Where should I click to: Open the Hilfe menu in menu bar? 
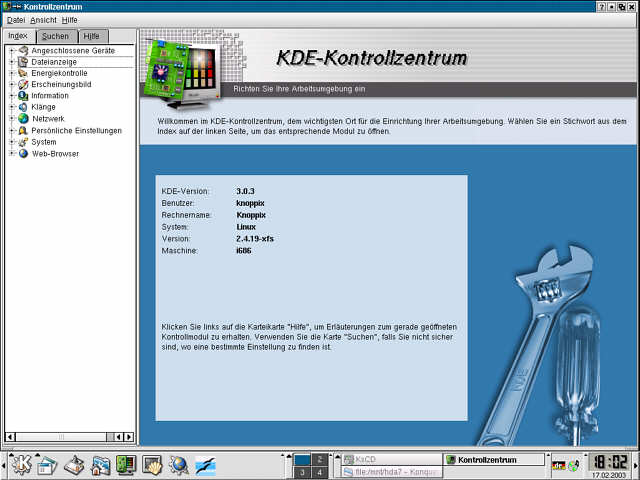[x=69, y=20]
